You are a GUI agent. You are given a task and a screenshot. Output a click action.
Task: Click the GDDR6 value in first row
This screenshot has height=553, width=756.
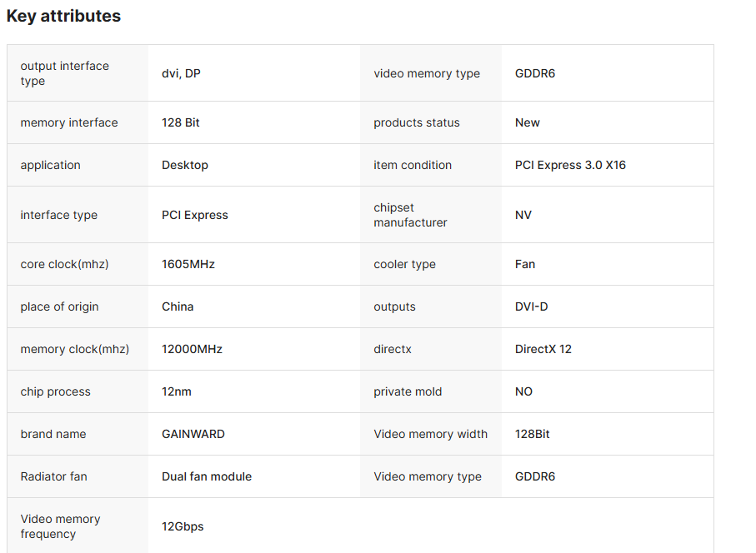(x=534, y=73)
